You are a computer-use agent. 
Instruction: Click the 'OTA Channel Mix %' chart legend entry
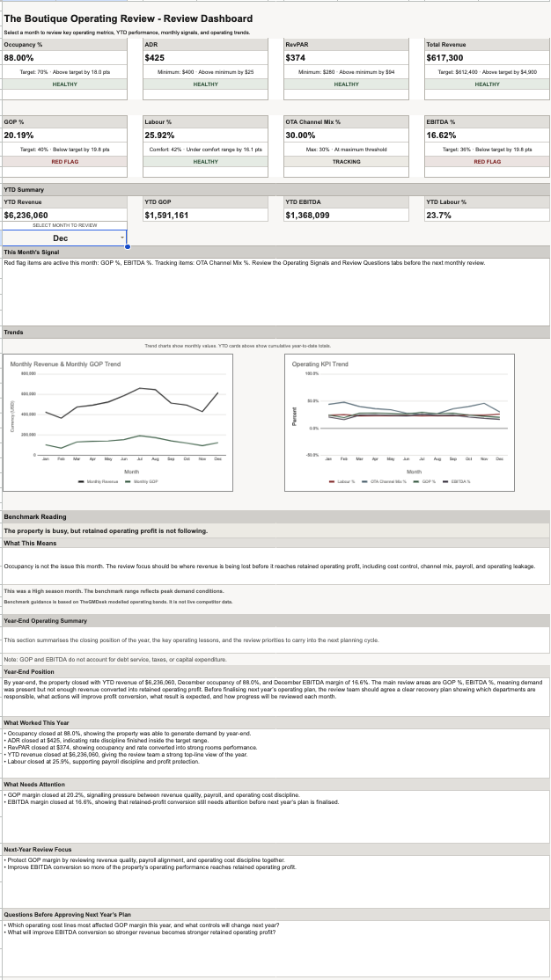click(x=384, y=481)
